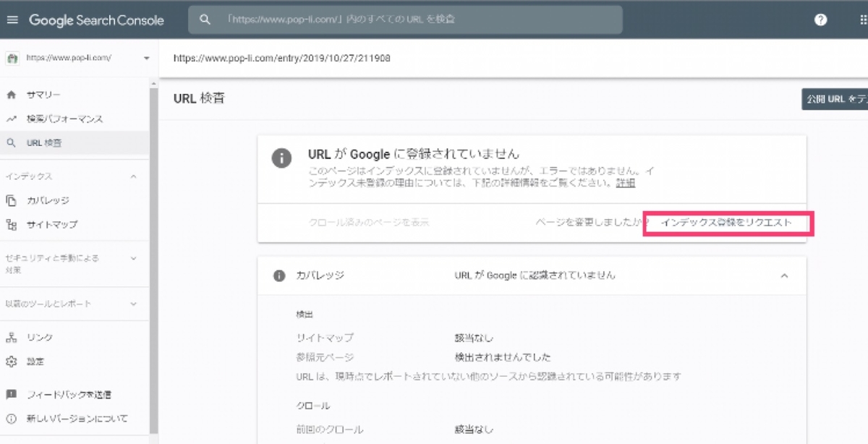868x444 pixels.
Task: Open 検索パフォーマンス report
Action: click(64, 119)
